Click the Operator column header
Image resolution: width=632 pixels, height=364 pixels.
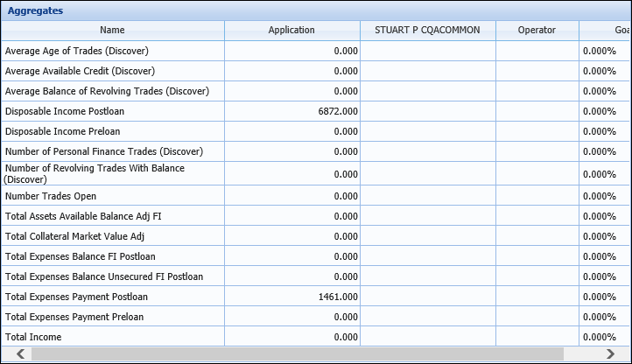[x=537, y=31]
